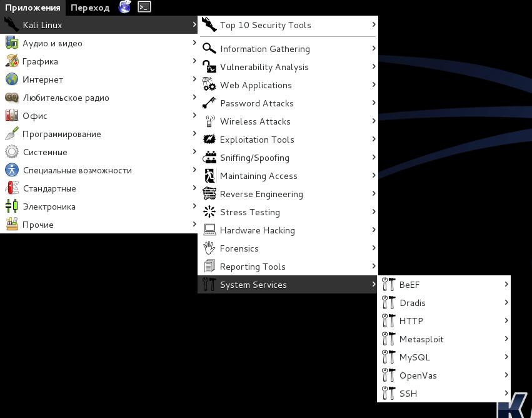The width and height of the screenshot is (532, 418).
Task: Expand the Dradis submenu arrow
Action: [x=506, y=302]
